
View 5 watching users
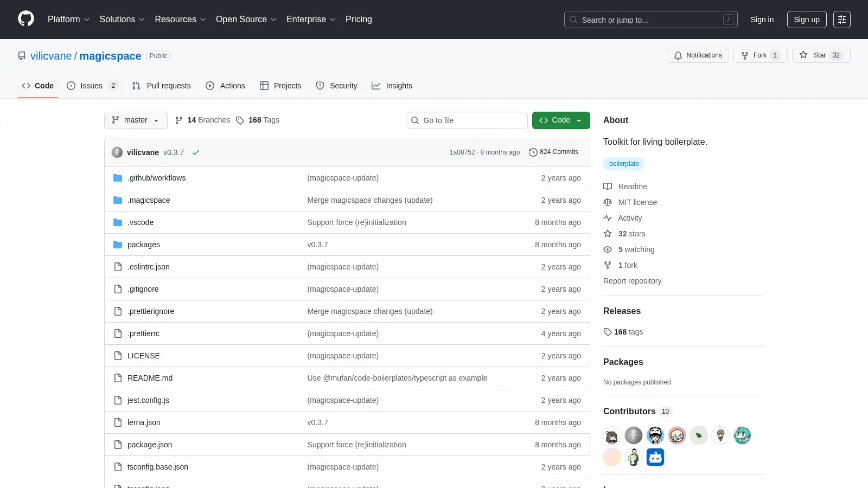click(629, 249)
